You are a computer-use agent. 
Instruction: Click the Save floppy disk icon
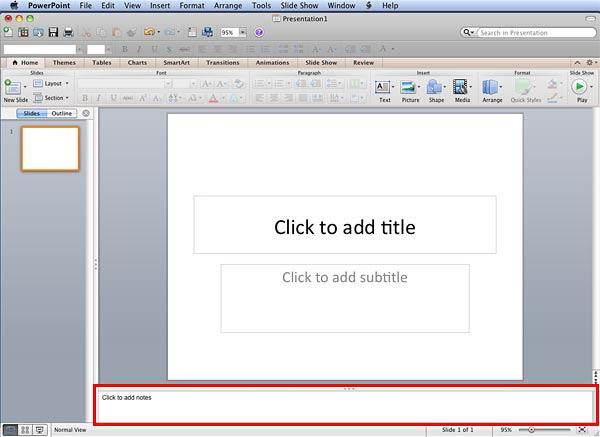(x=54, y=33)
